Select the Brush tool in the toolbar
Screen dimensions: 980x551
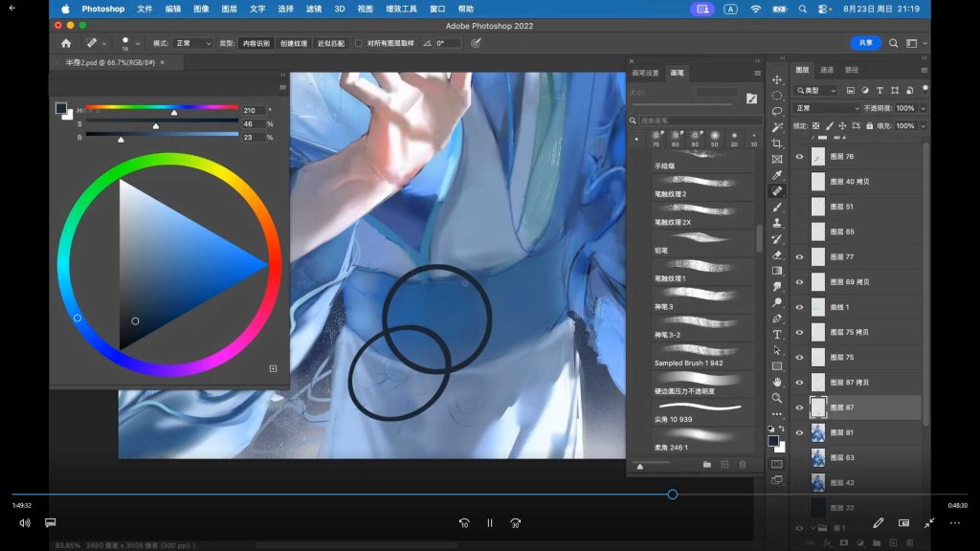(x=777, y=208)
